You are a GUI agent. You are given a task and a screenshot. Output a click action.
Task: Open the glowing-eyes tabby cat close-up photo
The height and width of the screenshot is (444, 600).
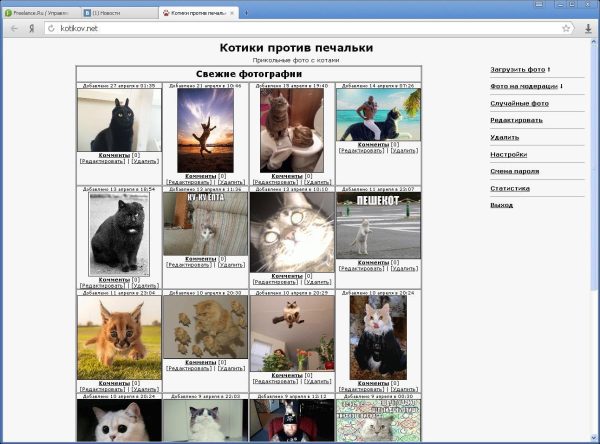click(292, 232)
